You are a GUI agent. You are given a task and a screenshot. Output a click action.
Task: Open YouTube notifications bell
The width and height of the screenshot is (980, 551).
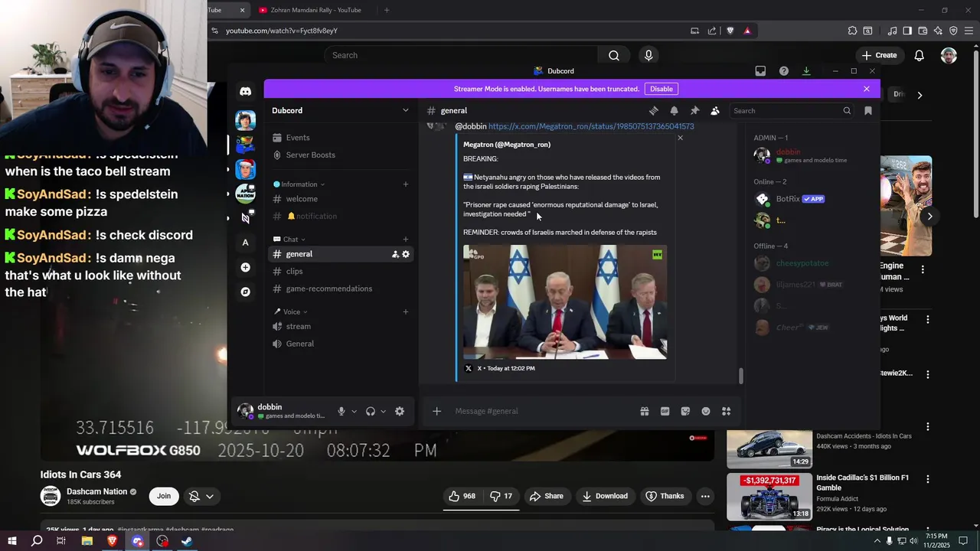tap(920, 55)
